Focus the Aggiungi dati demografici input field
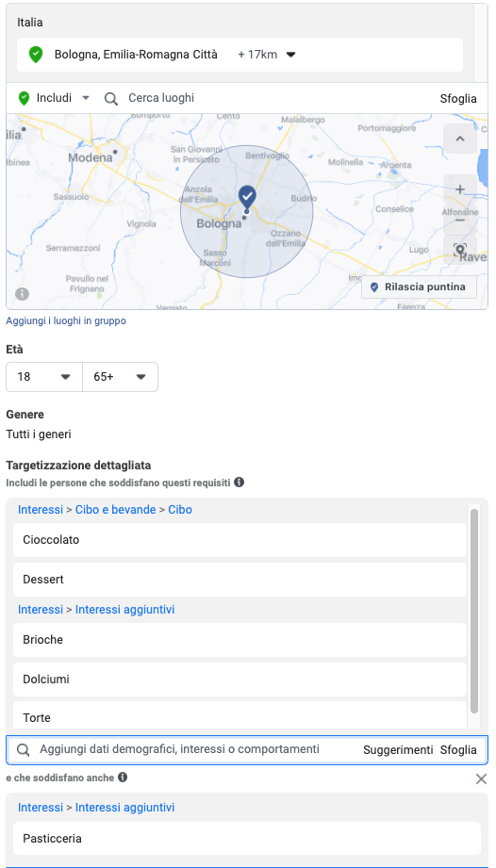Viewport: 496px width, 868px height. [x=179, y=749]
